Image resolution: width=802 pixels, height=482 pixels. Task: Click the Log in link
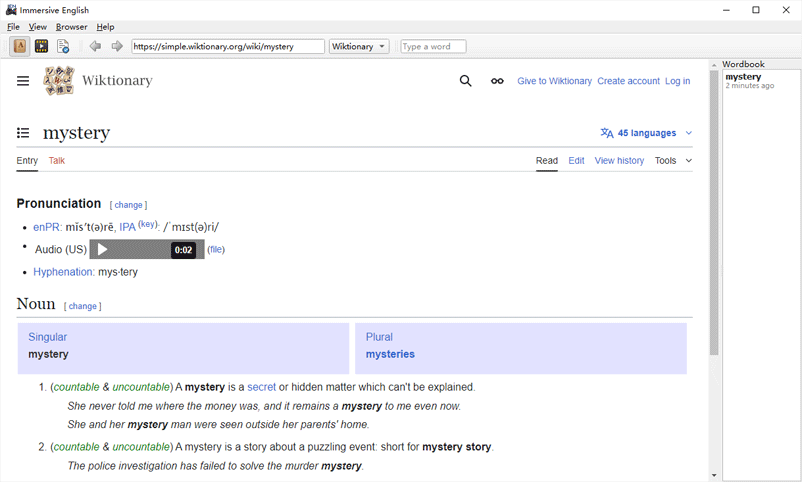click(x=677, y=81)
